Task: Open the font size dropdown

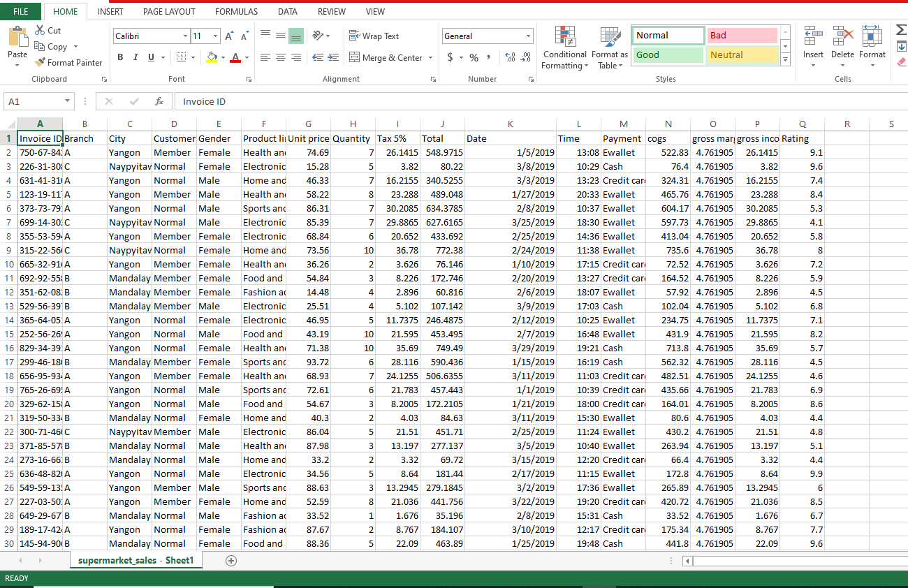Action: click(213, 36)
